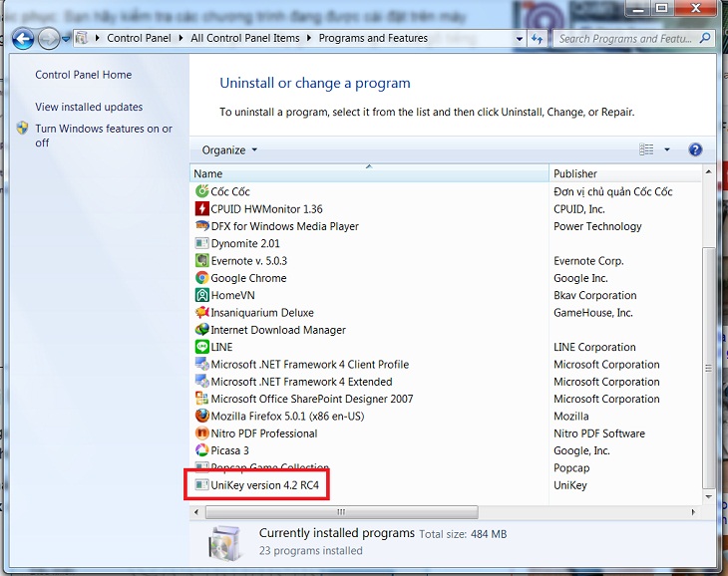Click the Forward navigation arrow

coord(48,39)
